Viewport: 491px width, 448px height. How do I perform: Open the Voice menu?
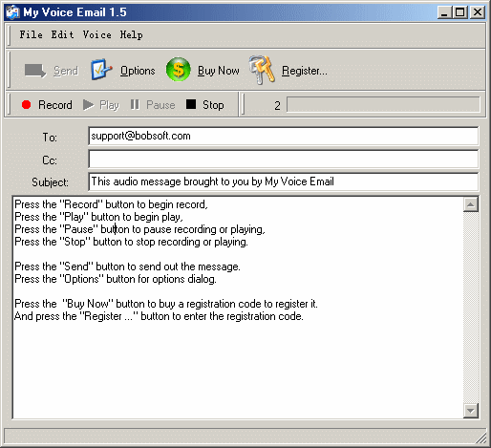tap(97, 34)
